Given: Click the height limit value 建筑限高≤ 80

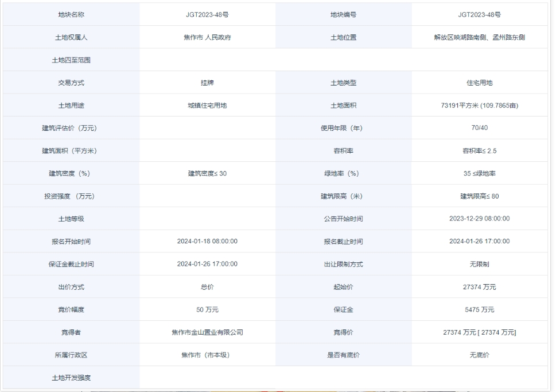Looking at the screenshot, I should [x=479, y=196].
